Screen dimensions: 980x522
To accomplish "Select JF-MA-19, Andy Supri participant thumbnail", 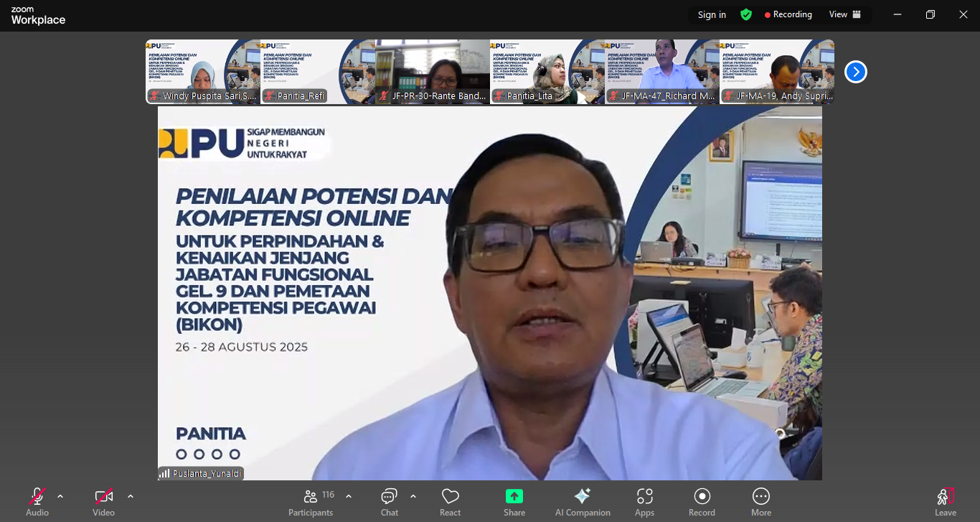I will 777,72.
